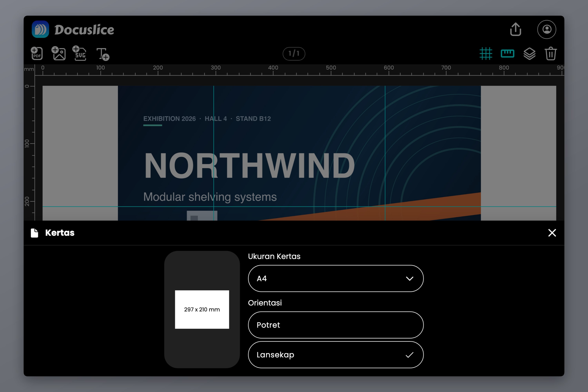This screenshot has height=392, width=588.
Task: Click the NORTHWIND heading on canvas
Action: pyautogui.click(x=249, y=165)
